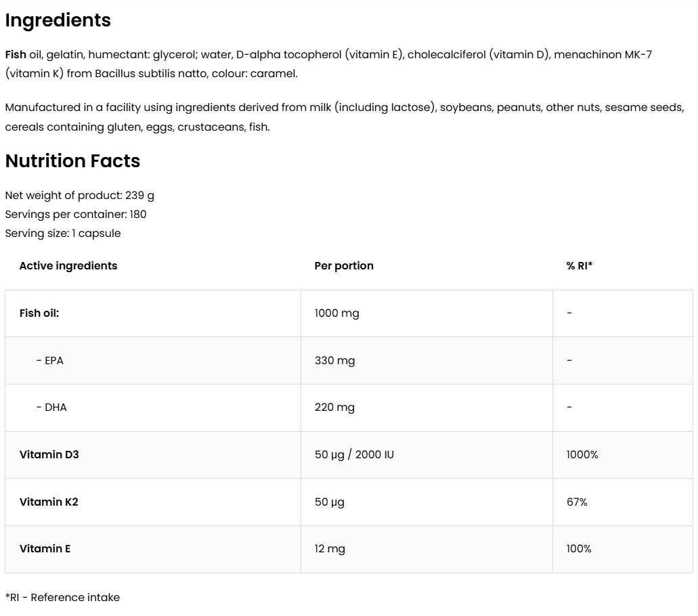This screenshot has width=698, height=616.
Task: Click the Ingredients heading
Action: pyautogui.click(x=58, y=20)
